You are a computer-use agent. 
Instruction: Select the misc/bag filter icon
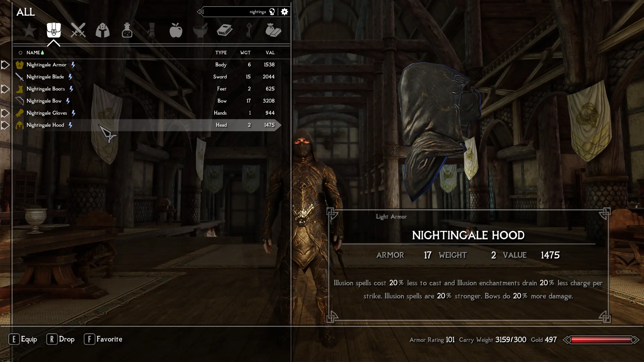[273, 30]
